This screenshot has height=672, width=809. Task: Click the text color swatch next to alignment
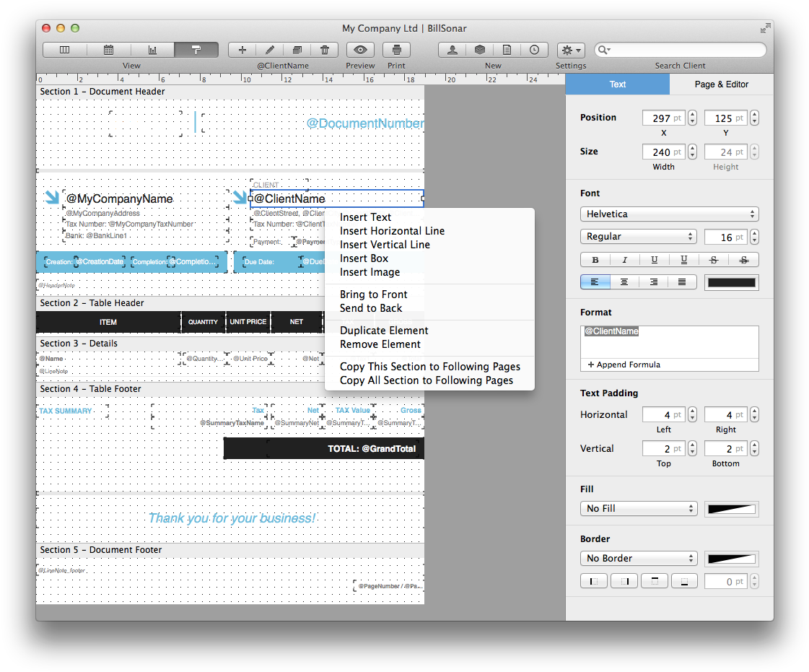pyautogui.click(x=731, y=282)
